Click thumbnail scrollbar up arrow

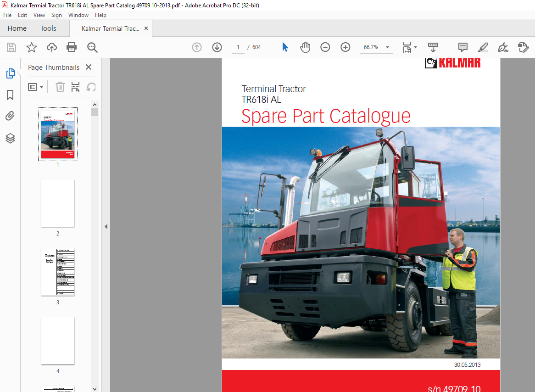95,105
